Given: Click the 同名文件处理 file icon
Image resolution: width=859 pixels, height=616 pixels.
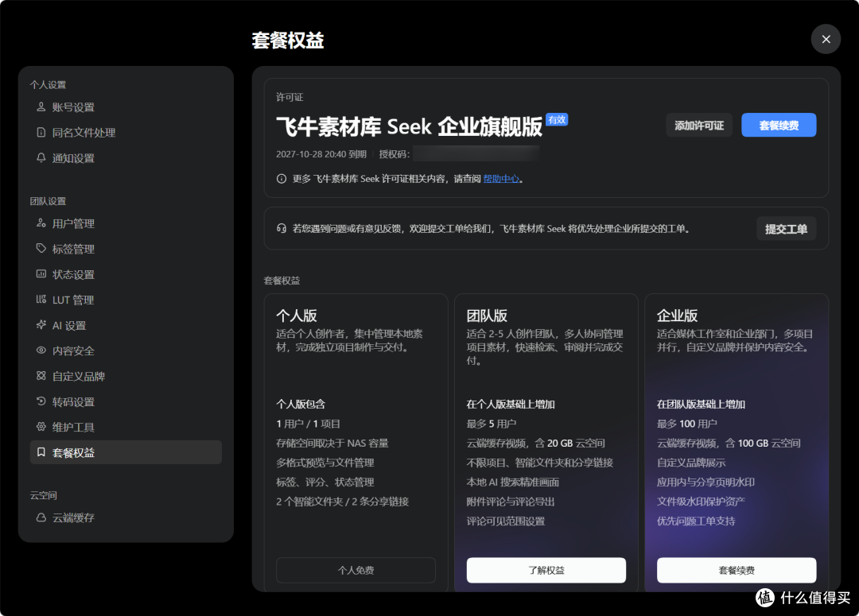Looking at the screenshot, I should point(41,132).
